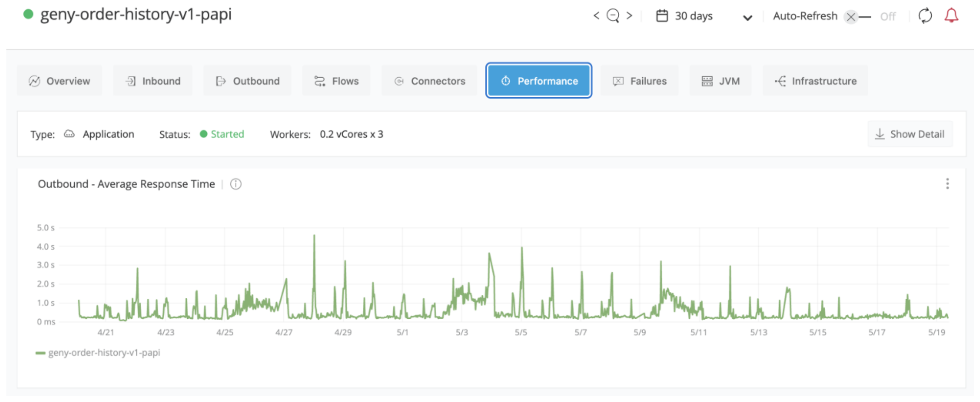The image size is (980, 402).
Task: Click the Outbound - Average Response Time title
Action: (x=126, y=184)
